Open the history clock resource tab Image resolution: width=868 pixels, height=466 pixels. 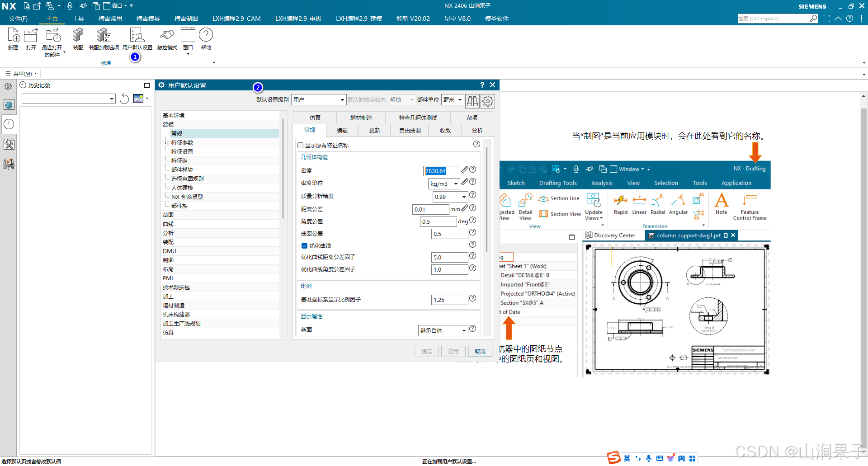coord(9,124)
